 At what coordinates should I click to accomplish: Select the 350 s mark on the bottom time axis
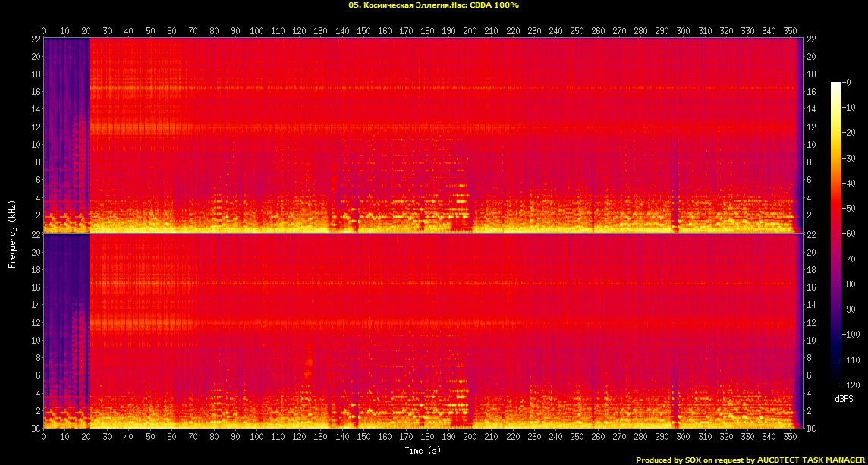coord(791,438)
